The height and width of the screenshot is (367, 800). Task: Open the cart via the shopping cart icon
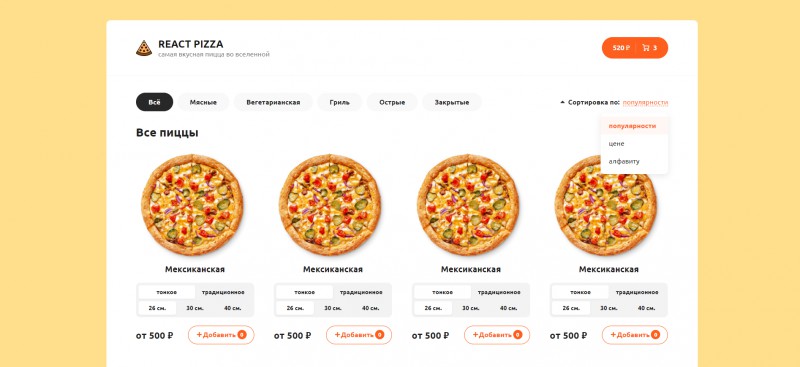[646, 48]
